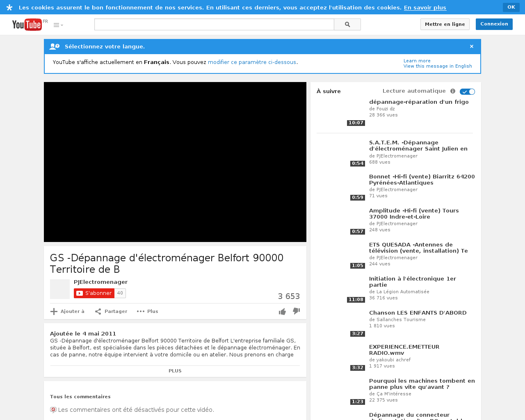This screenshot has height=420, width=525.
Task: Close the language selection banner
Action: click(472, 46)
